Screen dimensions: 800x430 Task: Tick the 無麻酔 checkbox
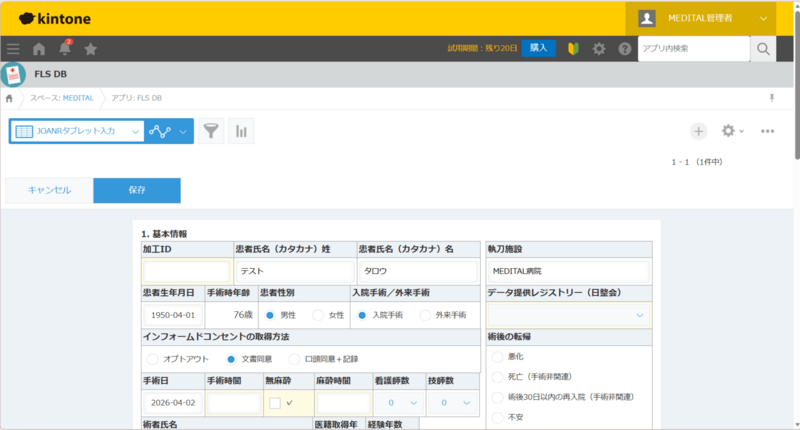coord(275,403)
